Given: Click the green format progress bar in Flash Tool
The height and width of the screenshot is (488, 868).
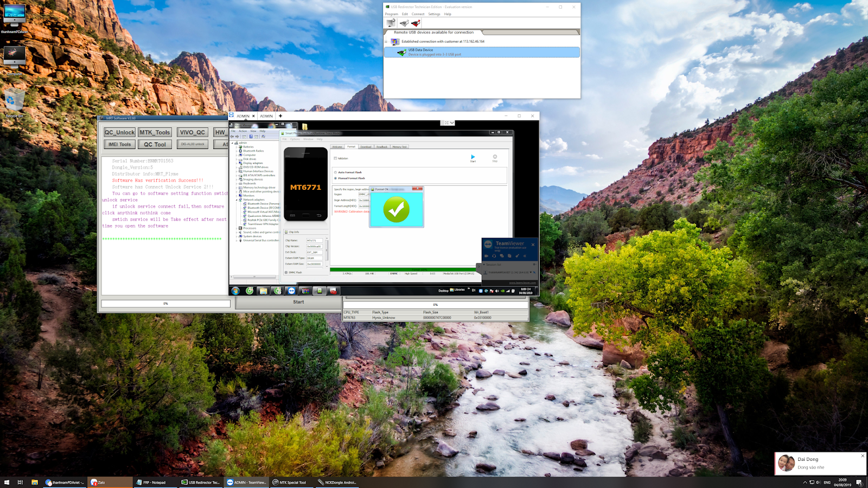Looking at the screenshot, I should [x=403, y=269].
